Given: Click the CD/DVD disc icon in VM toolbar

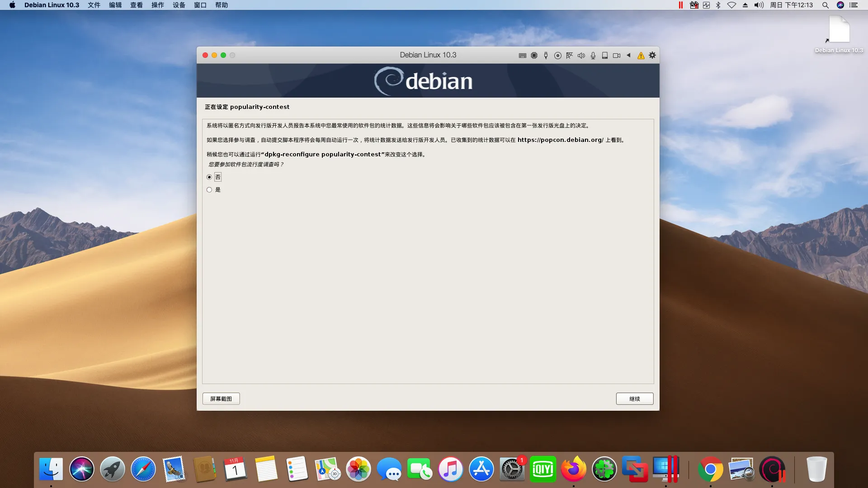Looking at the screenshot, I should tap(558, 55).
